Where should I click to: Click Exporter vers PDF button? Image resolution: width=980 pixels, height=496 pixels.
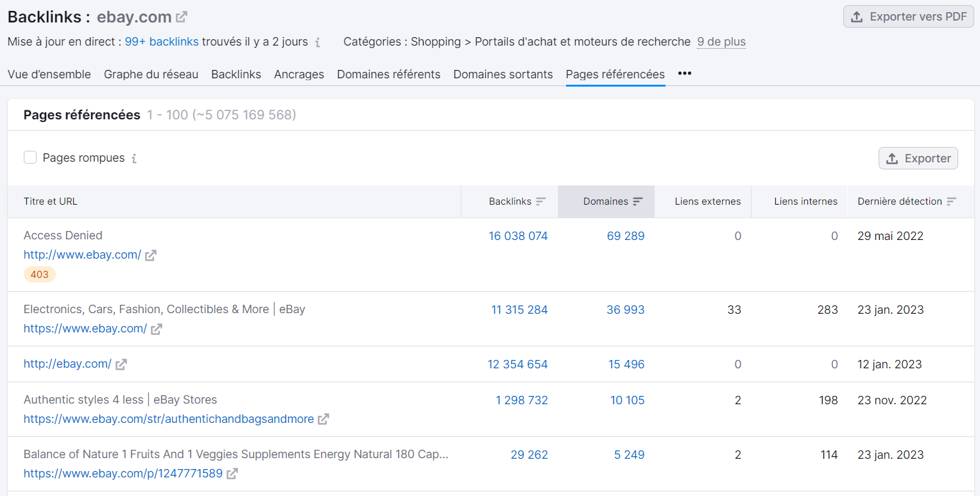[x=909, y=17]
